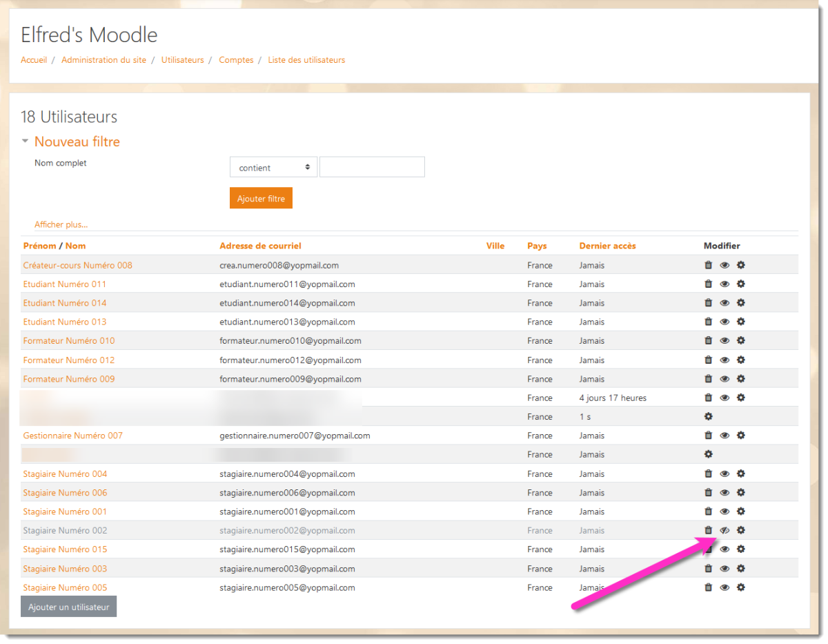Screen dimensions: 828x644
Task: Edit Gestionnaire Numéro 007 via gear icon
Action: click(x=741, y=436)
